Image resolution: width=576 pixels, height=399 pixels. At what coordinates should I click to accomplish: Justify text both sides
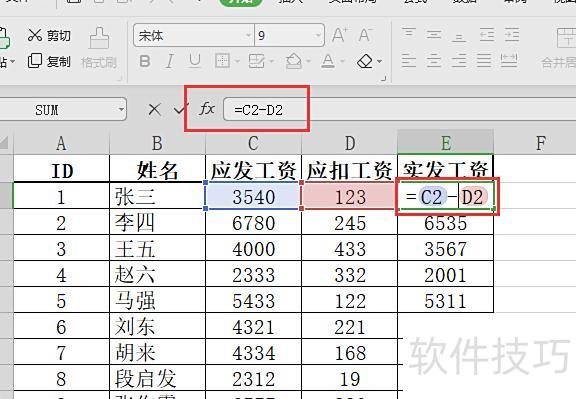pyautogui.click(x=484, y=61)
